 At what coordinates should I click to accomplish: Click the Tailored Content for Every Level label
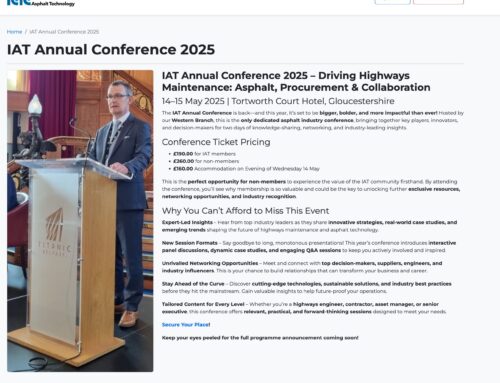(203, 304)
